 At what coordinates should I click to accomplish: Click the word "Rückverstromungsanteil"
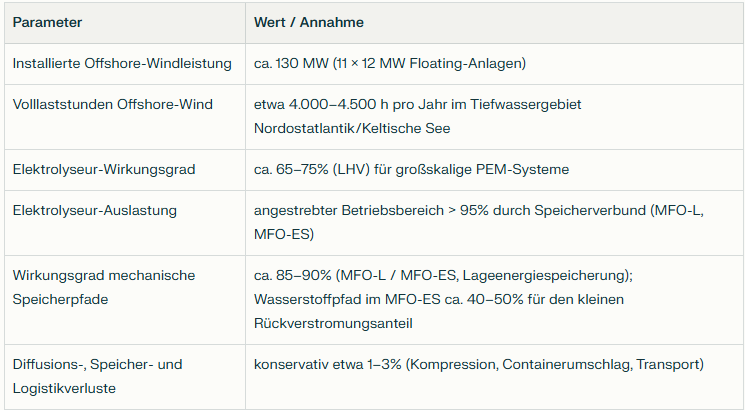331,323
